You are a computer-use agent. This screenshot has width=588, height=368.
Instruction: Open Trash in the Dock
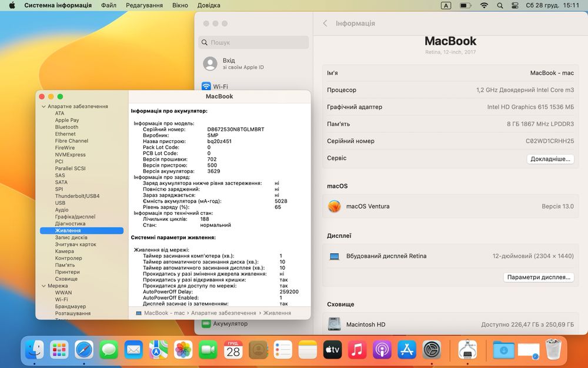click(x=553, y=349)
